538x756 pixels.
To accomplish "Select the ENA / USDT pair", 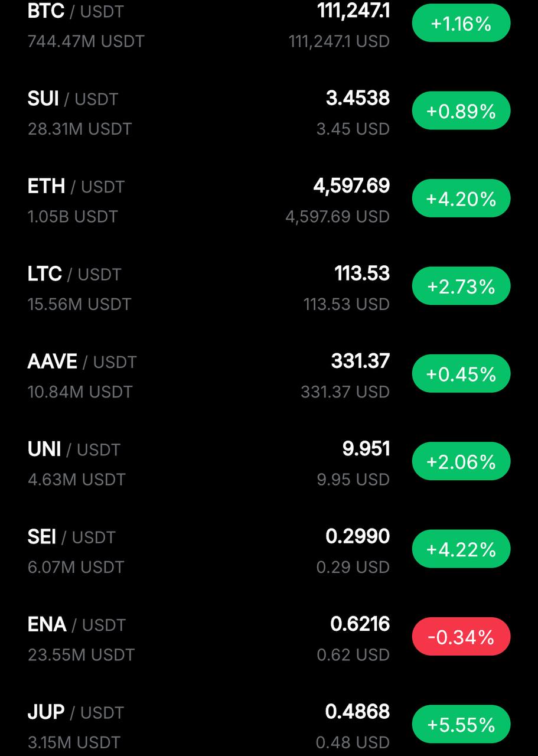I will point(269,638).
